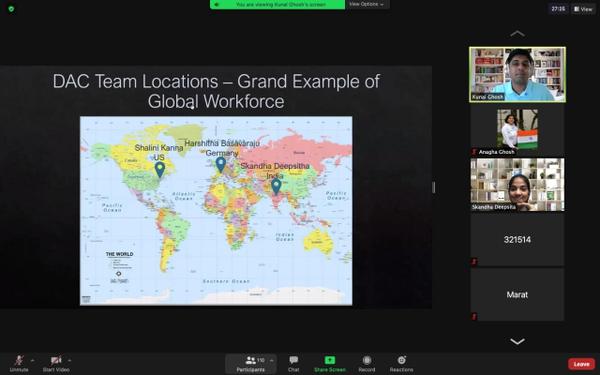Show previous participants with up chevron
Viewport: 600px width, 375px height.
click(517, 34)
